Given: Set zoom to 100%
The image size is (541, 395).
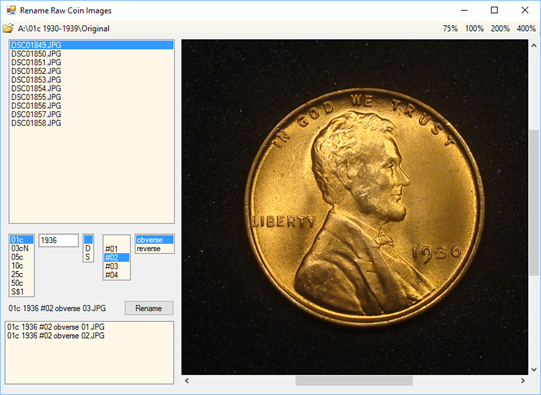Looking at the screenshot, I should tap(474, 29).
